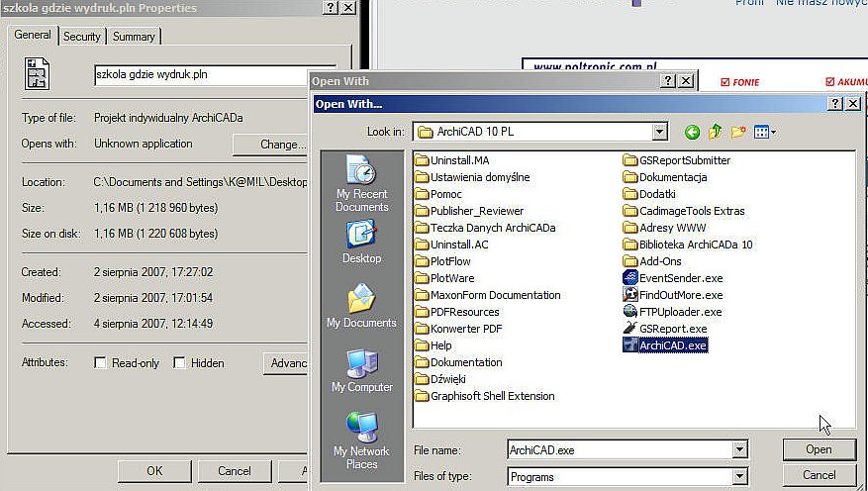The width and height of the screenshot is (868, 491).
Task: Select the EventSender.exe file icon
Action: 629,278
